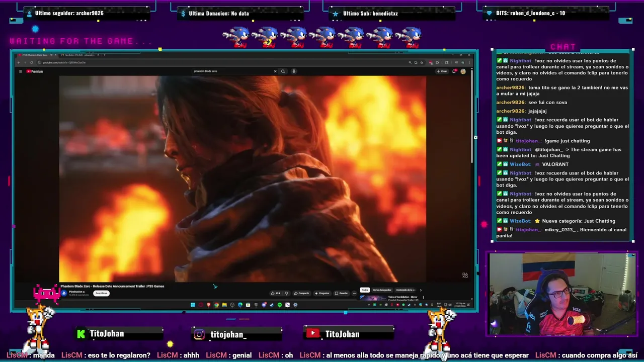Open Spotify in taskbar
The height and width of the screenshot is (362, 644).
click(280, 305)
